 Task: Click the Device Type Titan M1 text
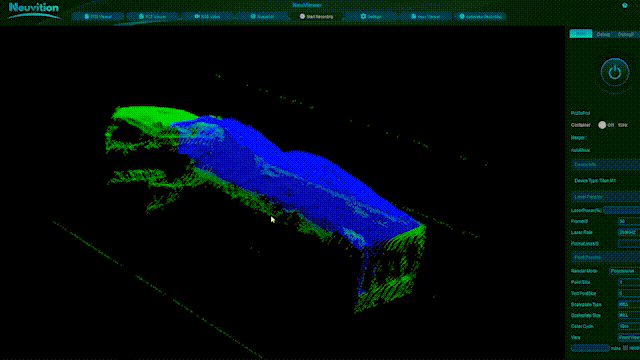click(x=595, y=180)
